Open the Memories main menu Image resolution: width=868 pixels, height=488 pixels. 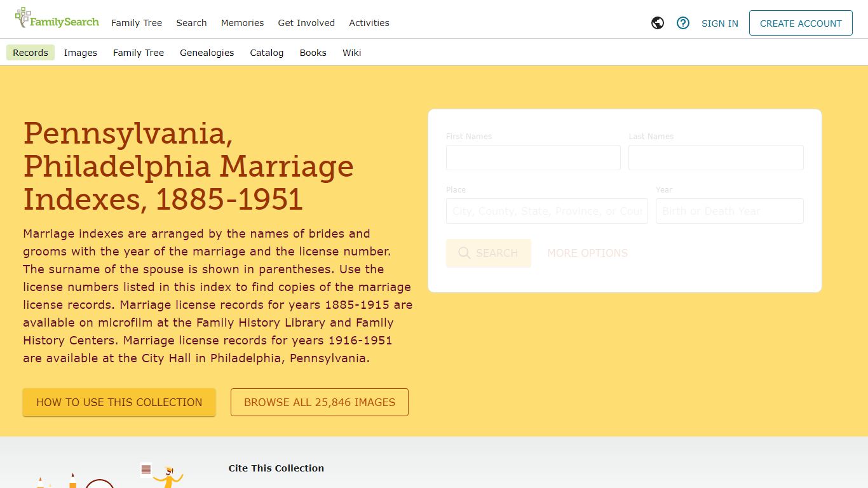coord(242,23)
